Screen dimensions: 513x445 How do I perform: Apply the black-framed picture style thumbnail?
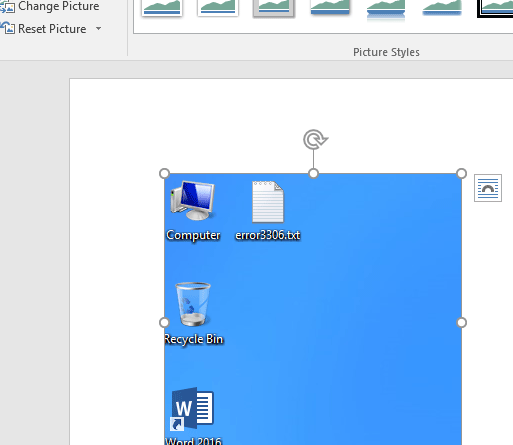point(495,8)
